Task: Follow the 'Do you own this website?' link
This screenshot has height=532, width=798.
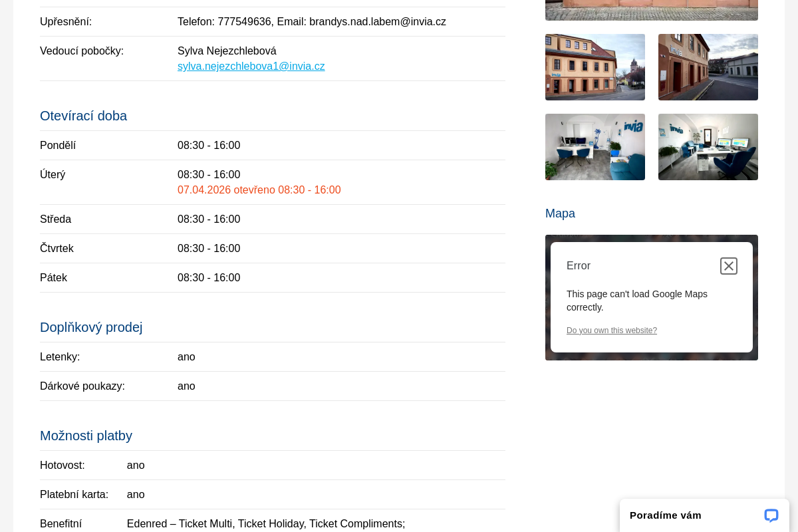Action: (611, 331)
